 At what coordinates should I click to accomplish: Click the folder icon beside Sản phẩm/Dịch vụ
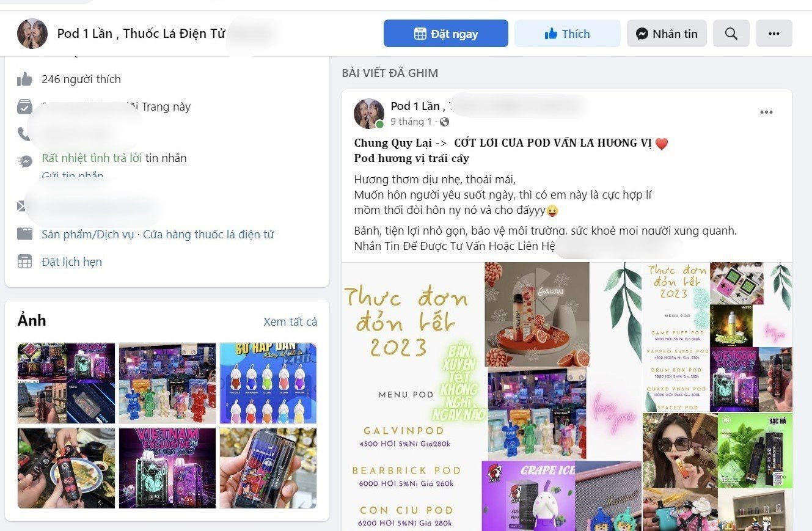click(x=24, y=234)
